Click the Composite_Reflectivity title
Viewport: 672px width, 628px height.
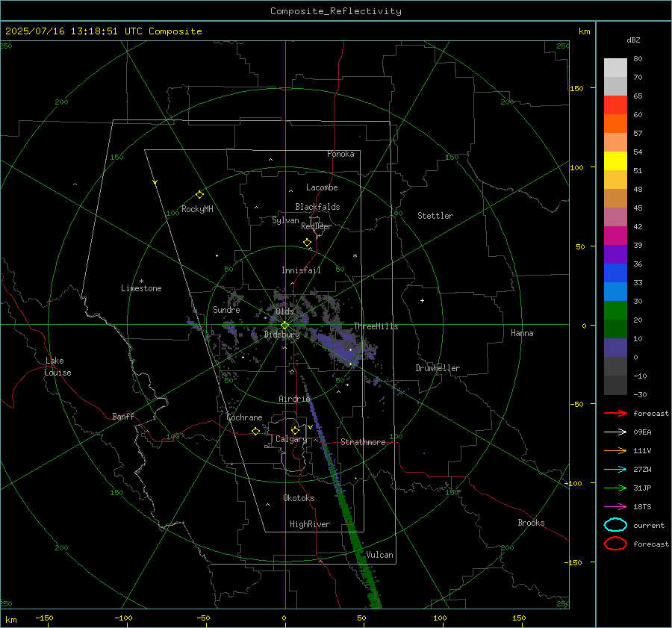(x=335, y=11)
